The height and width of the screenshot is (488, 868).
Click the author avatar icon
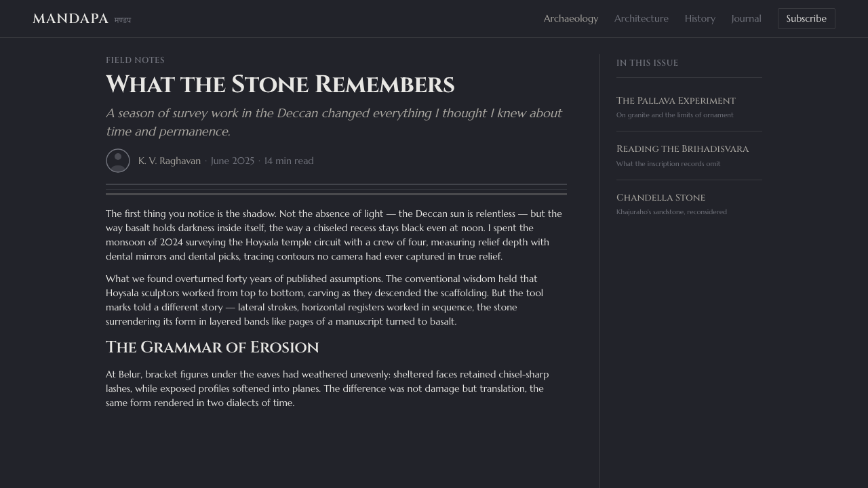pos(118,161)
